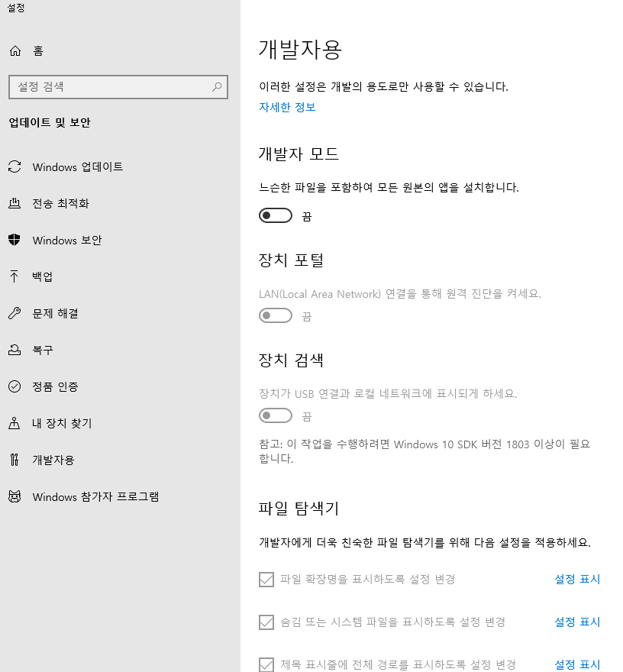Image resolution: width=623 pixels, height=672 pixels.
Task: Click the 개발자 모드 section heading
Action: [299, 153]
